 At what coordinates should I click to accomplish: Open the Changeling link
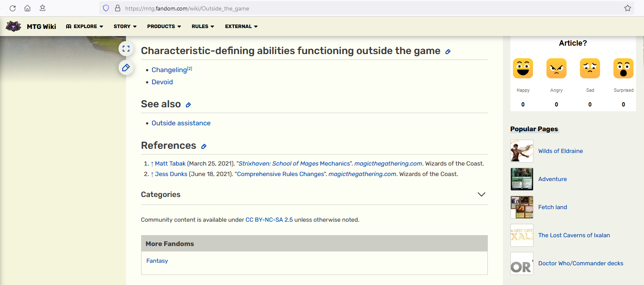pyautogui.click(x=169, y=70)
